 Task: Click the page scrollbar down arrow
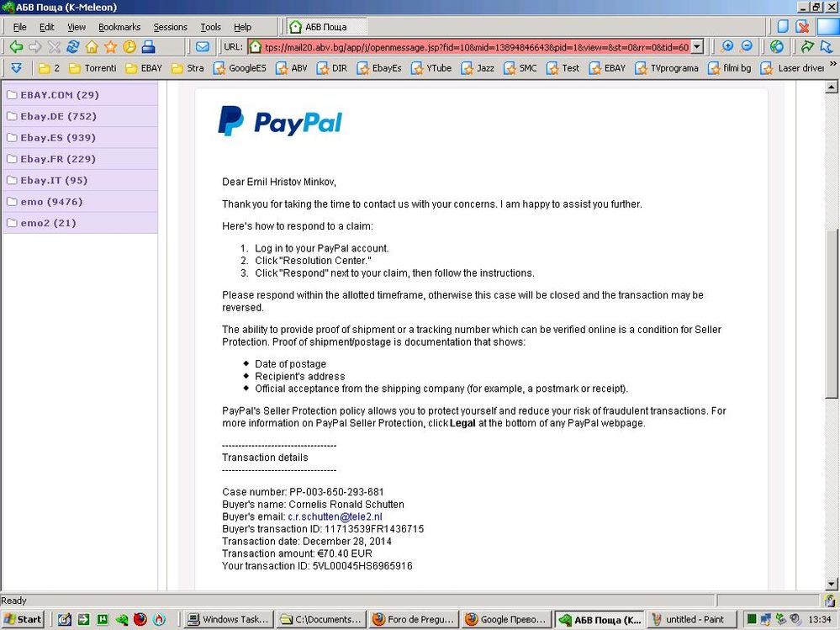tap(832, 584)
